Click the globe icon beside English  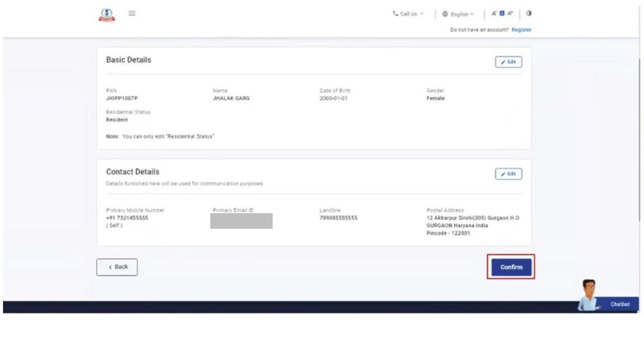tap(446, 14)
